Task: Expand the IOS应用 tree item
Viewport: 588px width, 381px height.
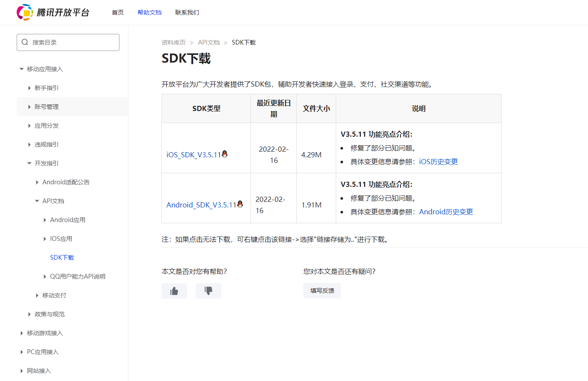Action: (x=44, y=238)
